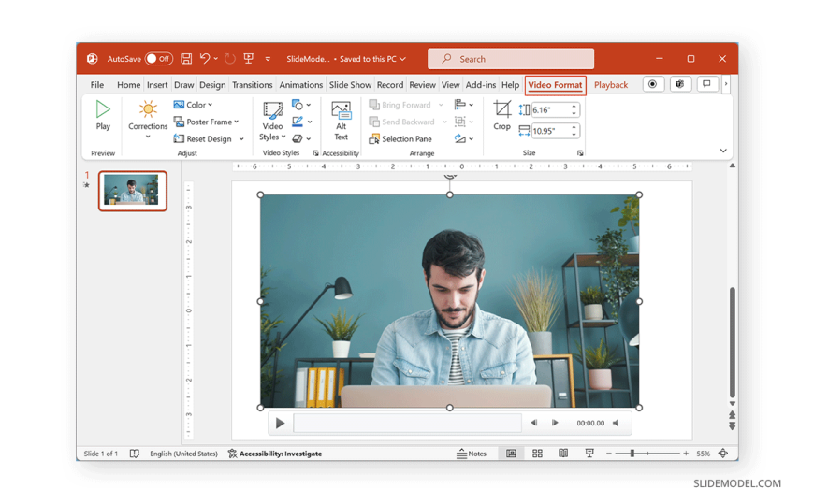This screenshot has height=504, width=814.
Task: Click Fit slide to window icon
Action: tap(723, 454)
